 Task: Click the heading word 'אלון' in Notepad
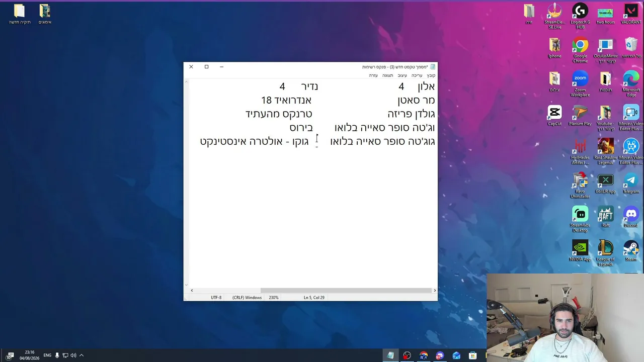click(426, 86)
